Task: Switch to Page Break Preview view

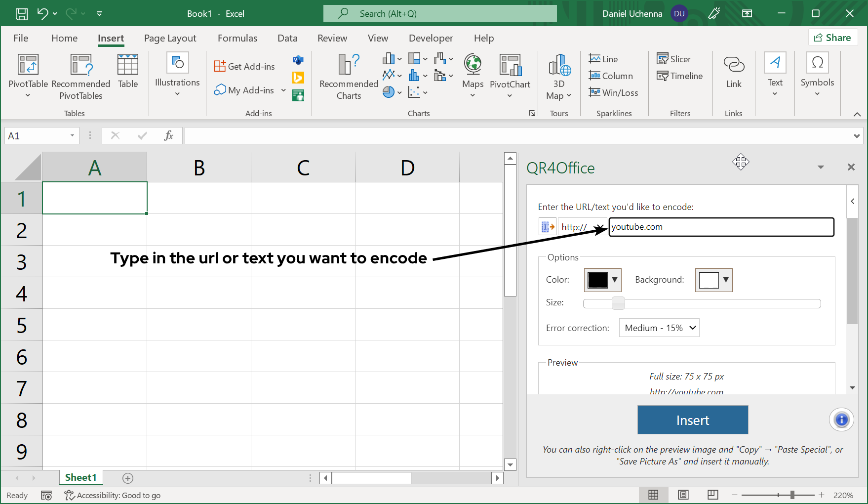Action: pos(712,495)
